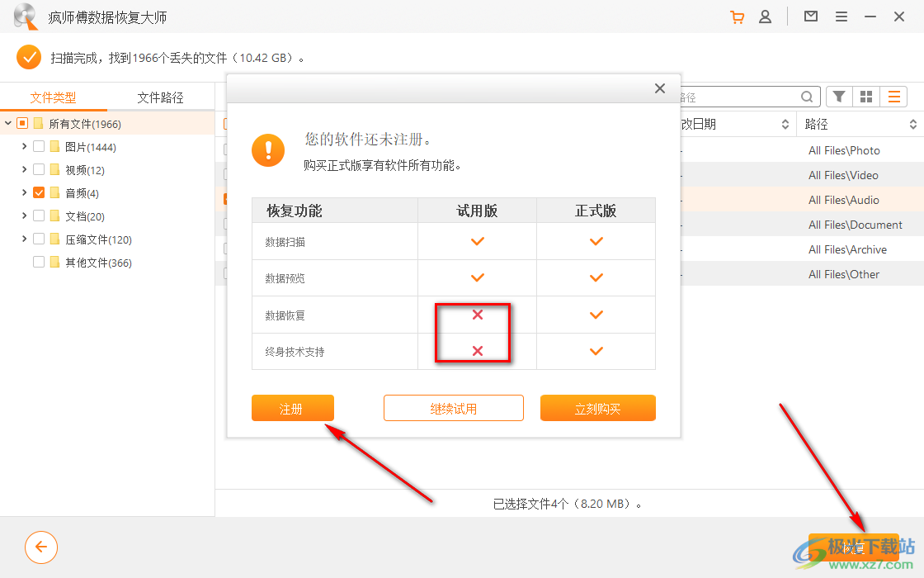Screen dimensions: 924x578
Task: Click the 文档 folder icon
Action: coord(54,216)
